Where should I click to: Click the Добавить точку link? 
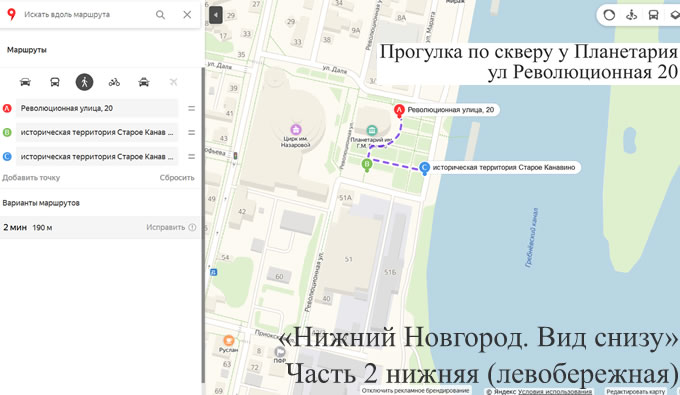[31, 177]
